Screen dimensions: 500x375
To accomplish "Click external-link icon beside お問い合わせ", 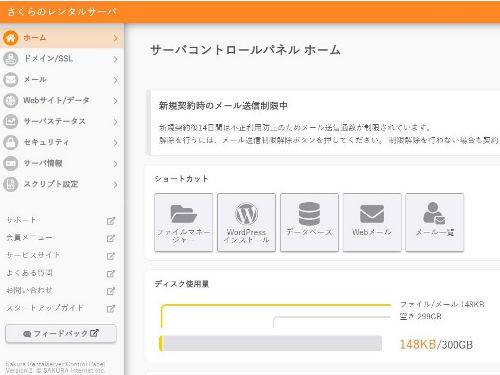I will pos(111,291).
